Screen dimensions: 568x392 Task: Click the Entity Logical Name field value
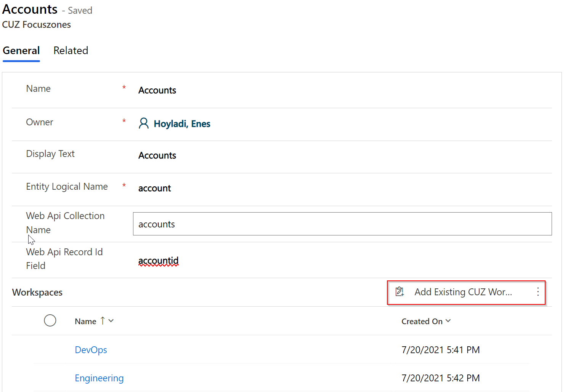tap(154, 188)
